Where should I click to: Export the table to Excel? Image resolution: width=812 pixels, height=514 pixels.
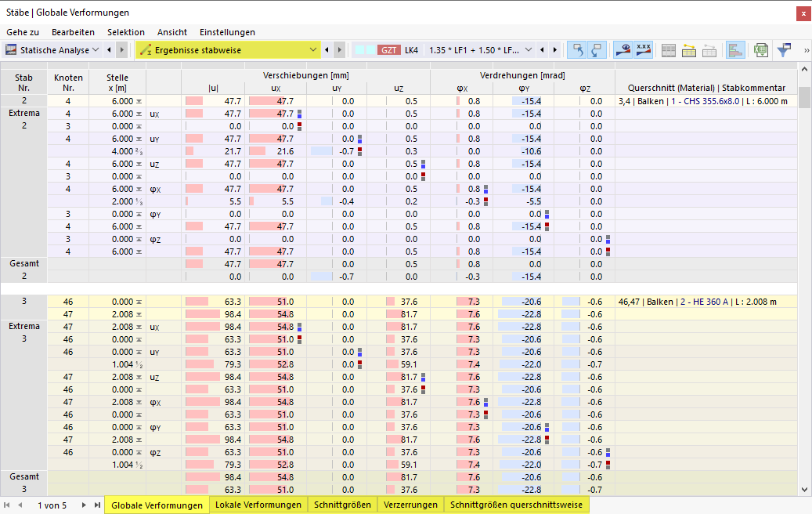coord(760,50)
